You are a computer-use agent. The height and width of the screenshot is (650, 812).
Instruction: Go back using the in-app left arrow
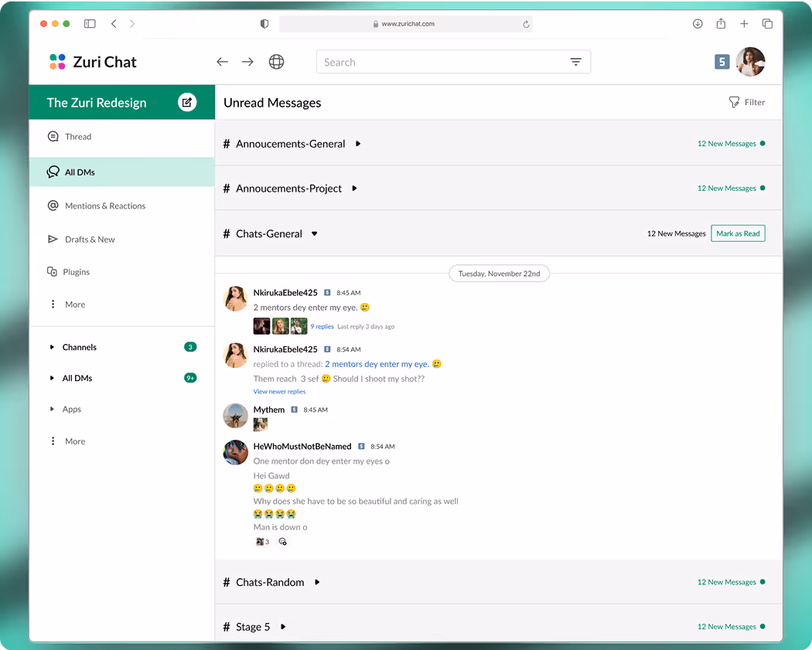coord(222,62)
